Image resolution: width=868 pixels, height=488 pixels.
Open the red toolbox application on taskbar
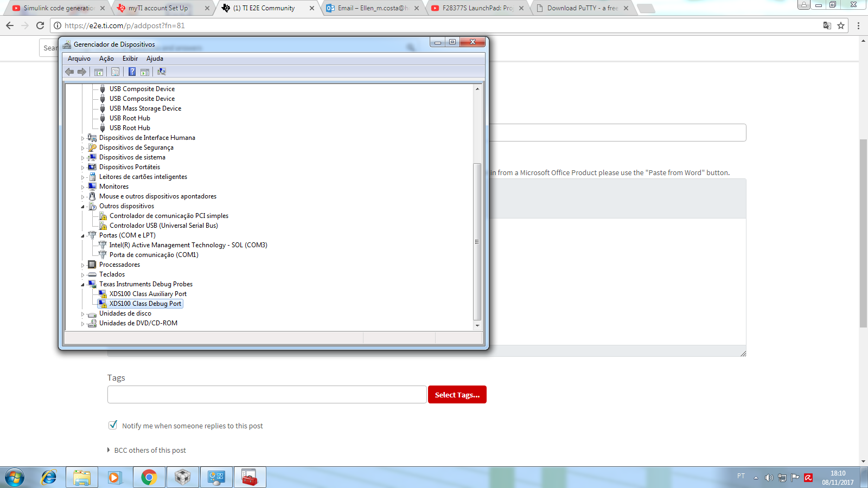click(250, 477)
